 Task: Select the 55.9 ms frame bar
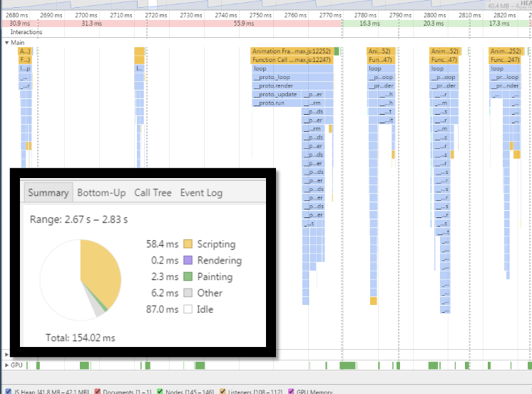point(245,24)
